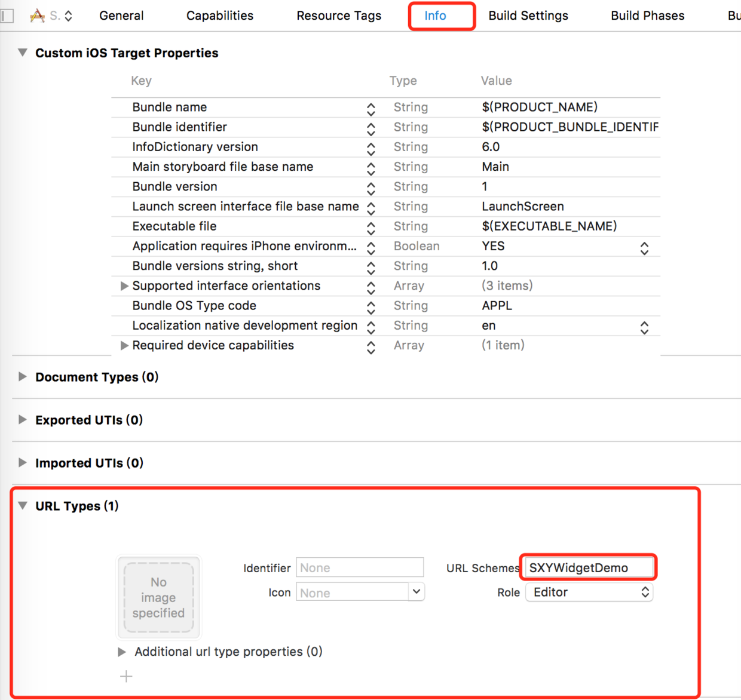Open key stepper for Executable file

click(x=371, y=228)
